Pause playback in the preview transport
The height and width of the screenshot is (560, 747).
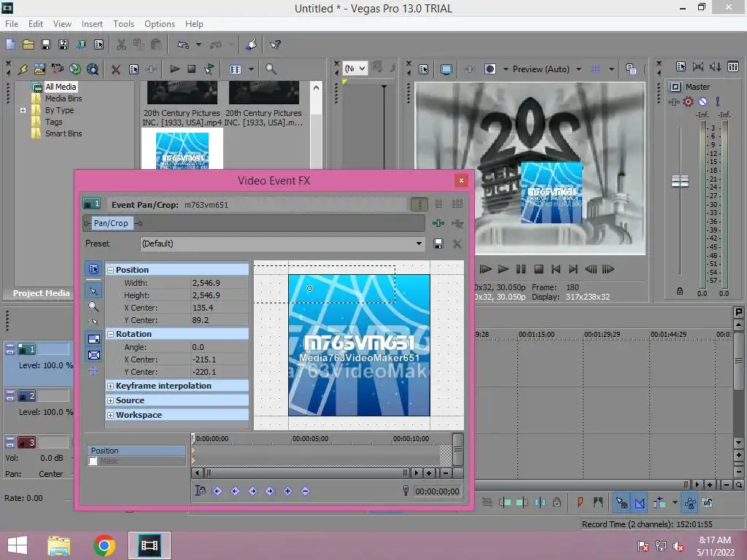pos(521,269)
